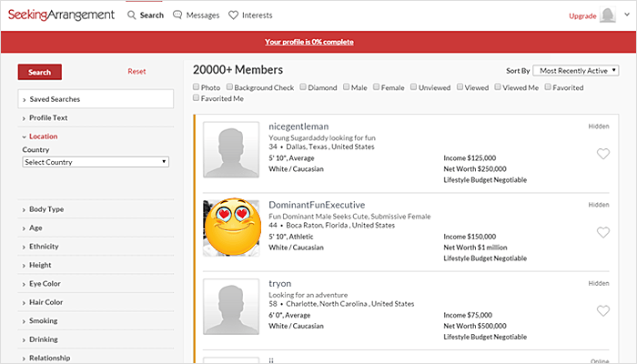This screenshot has height=364, width=637.
Task: Click the Messages speech bubble icon
Action: [x=177, y=15]
